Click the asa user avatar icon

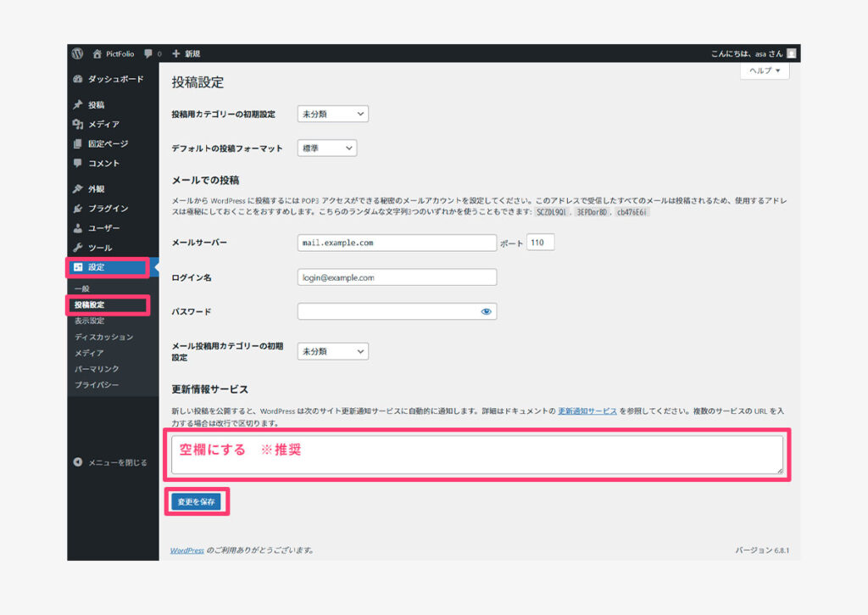click(791, 53)
